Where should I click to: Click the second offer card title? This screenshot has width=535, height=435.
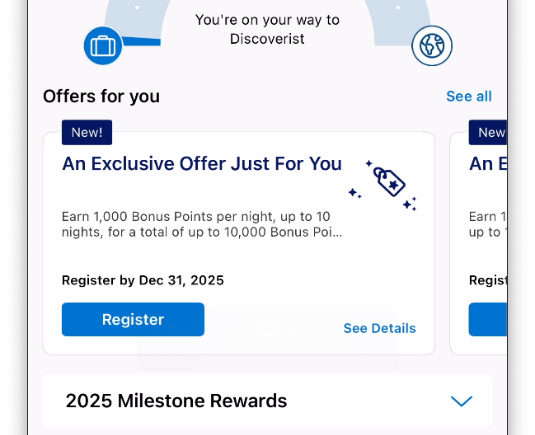488,164
